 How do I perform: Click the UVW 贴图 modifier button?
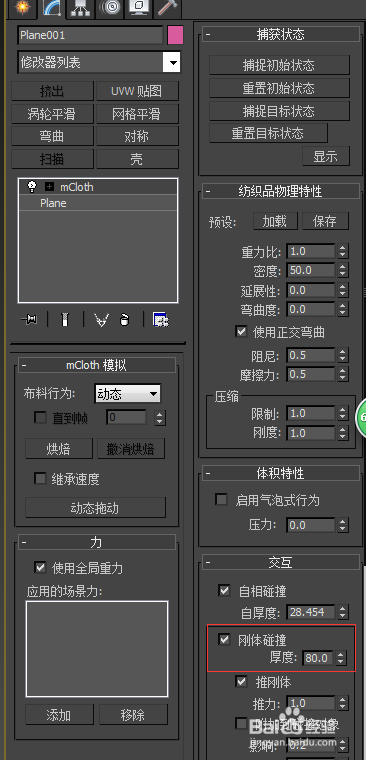pyautogui.click(x=137, y=91)
